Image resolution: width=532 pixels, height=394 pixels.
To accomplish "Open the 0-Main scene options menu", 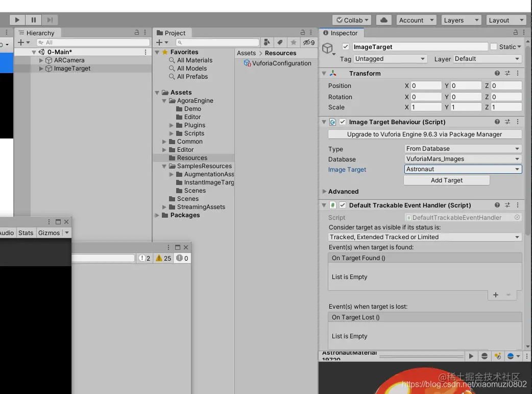I will pyautogui.click(x=146, y=52).
